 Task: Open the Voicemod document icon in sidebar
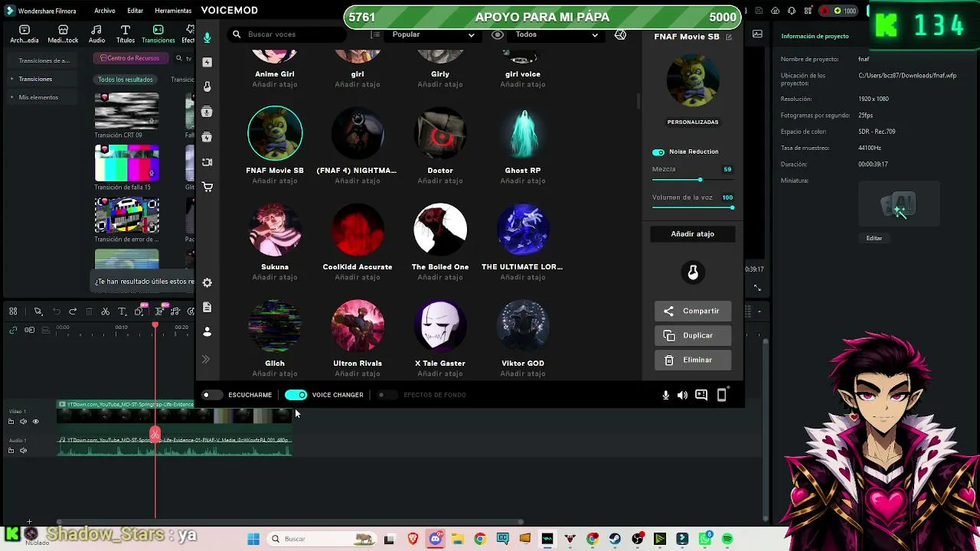[207, 308]
